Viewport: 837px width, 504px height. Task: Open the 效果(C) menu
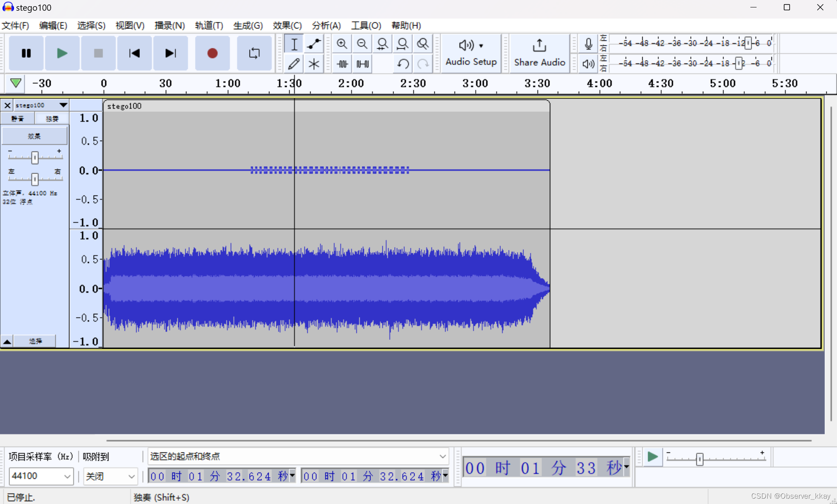[x=287, y=26]
